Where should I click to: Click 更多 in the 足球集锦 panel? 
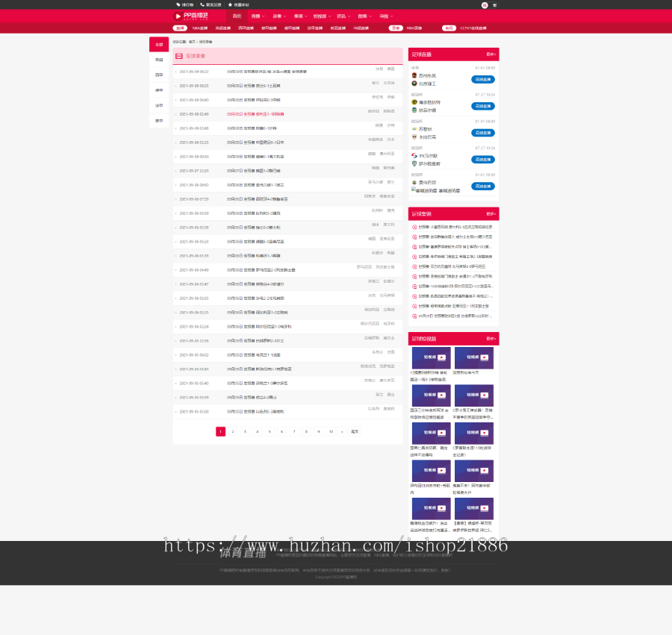pyautogui.click(x=491, y=213)
